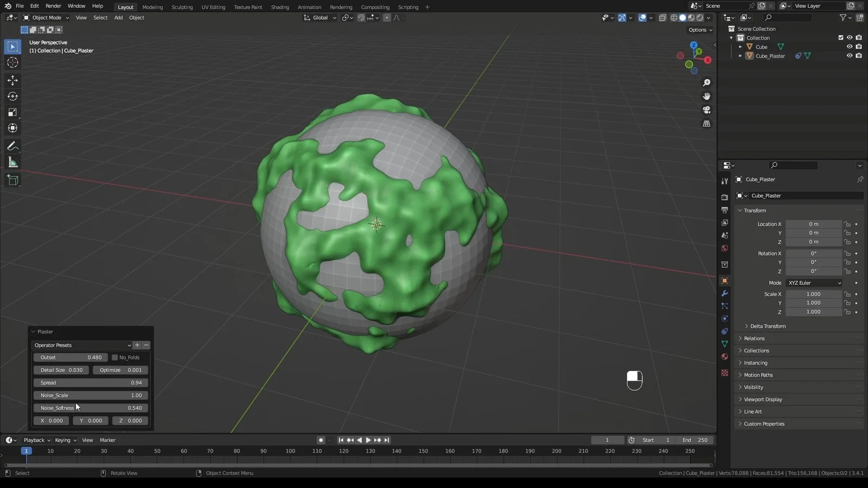Open the Material properties tab
This screenshot has height=488, width=868.
pyautogui.click(x=724, y=357)
